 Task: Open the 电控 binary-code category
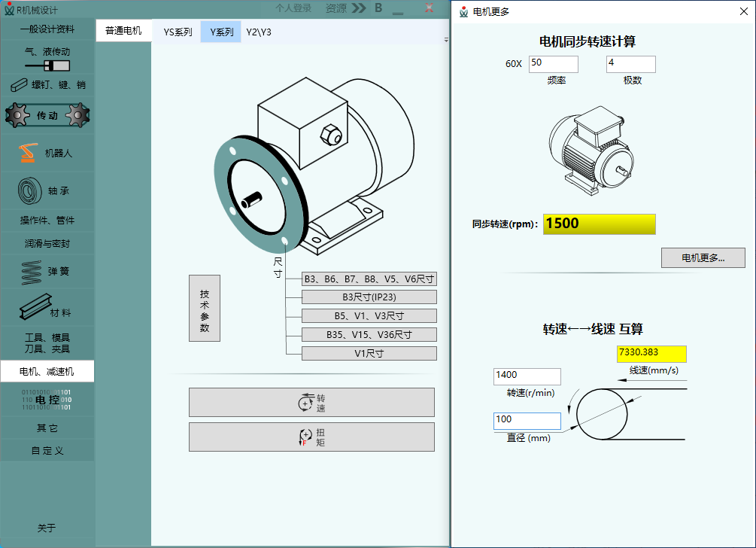tap(47, 400)
